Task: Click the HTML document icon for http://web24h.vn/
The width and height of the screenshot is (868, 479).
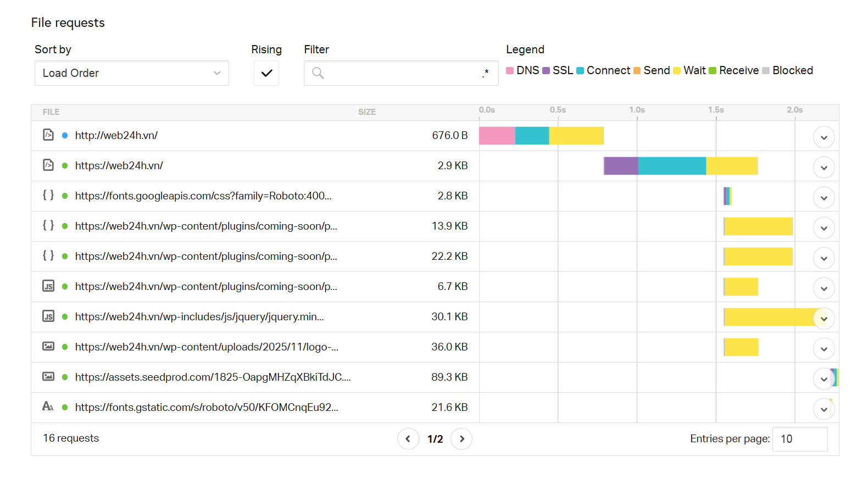Action: click(x=48, y=135)
